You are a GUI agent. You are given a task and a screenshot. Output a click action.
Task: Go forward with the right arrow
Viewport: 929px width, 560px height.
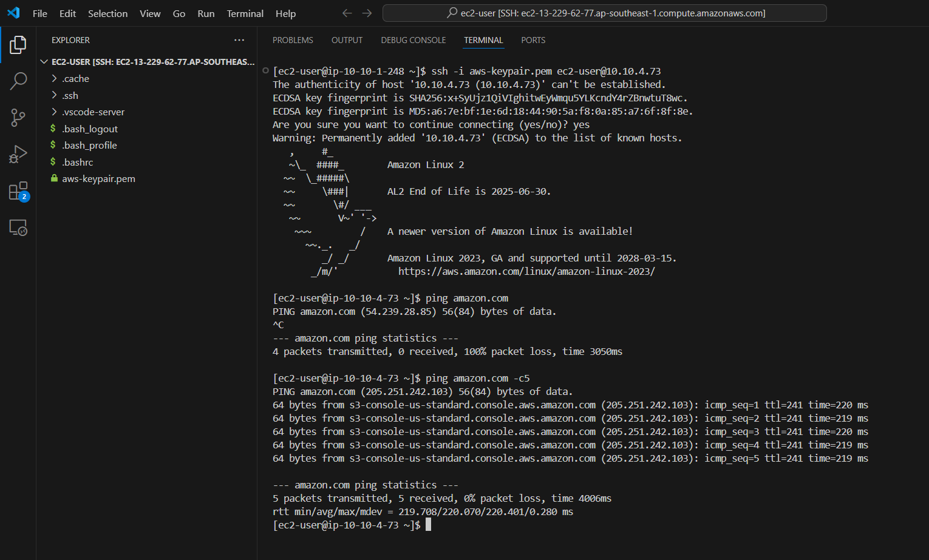point(367,13)
